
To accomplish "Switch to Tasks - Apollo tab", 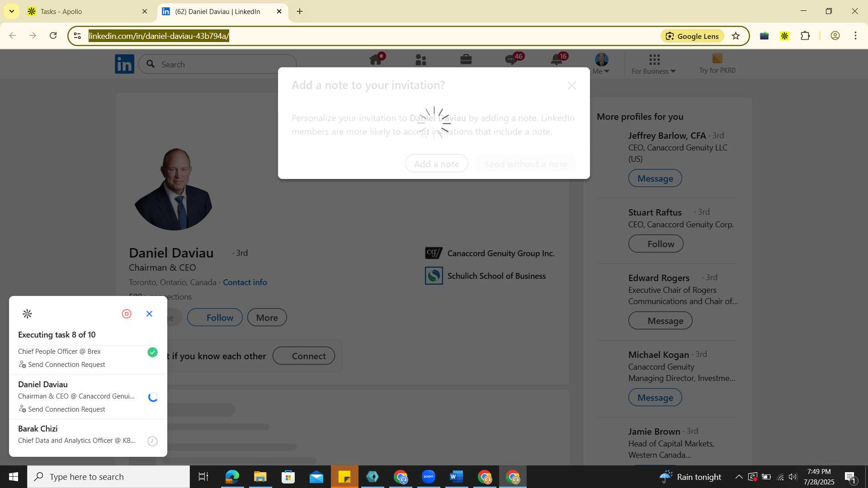I will 86,11.
